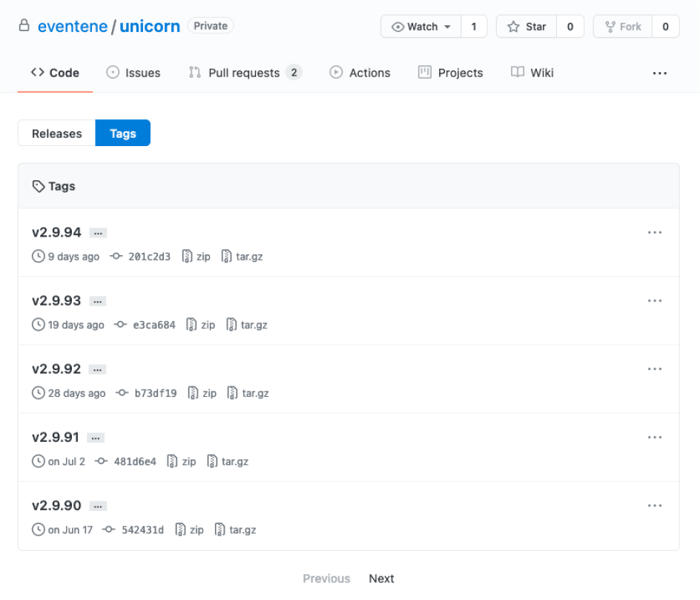Image resolution: width=700 pixels, height=600 pixels.
Task: Click the '9 days ago' timestamp
Action: click(x=73, y=257)
